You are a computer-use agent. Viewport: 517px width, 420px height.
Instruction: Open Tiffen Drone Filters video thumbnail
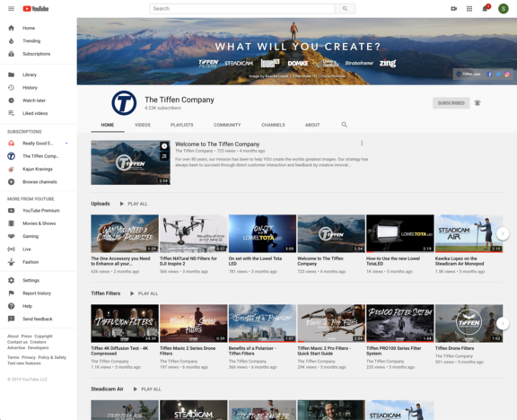click(x=469, y=323)
